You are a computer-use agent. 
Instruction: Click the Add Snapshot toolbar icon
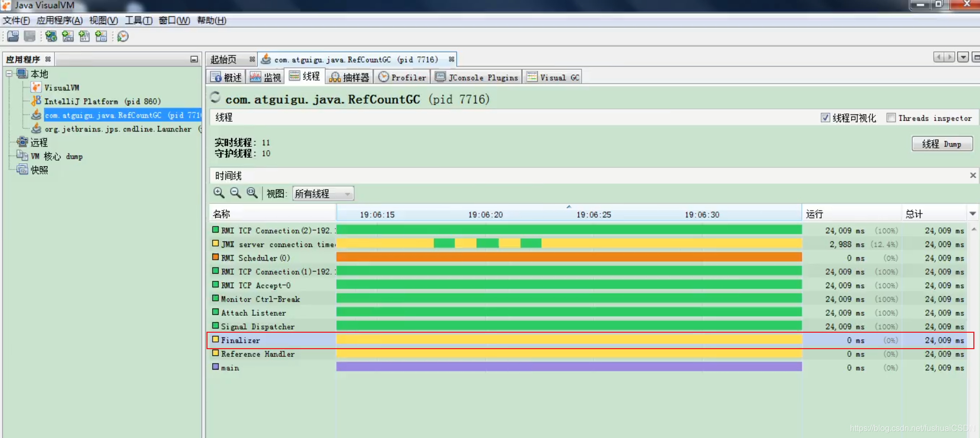101,36
